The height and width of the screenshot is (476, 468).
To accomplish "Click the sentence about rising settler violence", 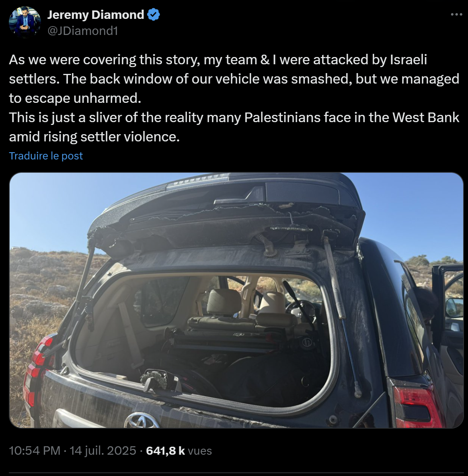I will [x=234, y=127].
